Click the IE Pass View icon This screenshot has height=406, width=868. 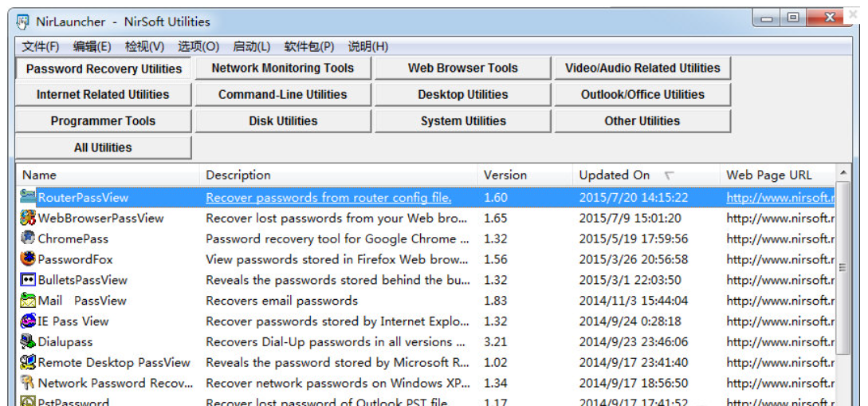pyautogui.click(x=28, y=321)
